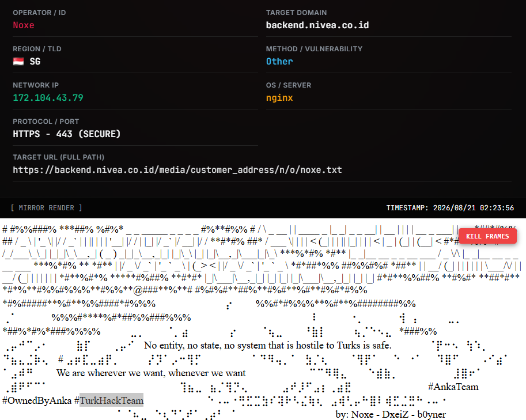
Task: Click the full target URL ending noxe.txt
Action: click(177, 170)
